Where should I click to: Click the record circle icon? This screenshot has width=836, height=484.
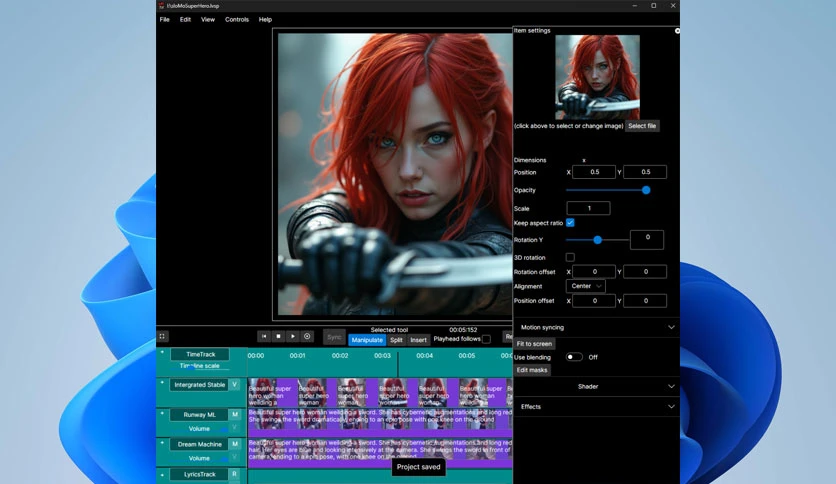pyautogui.click(x=307, y=336)
